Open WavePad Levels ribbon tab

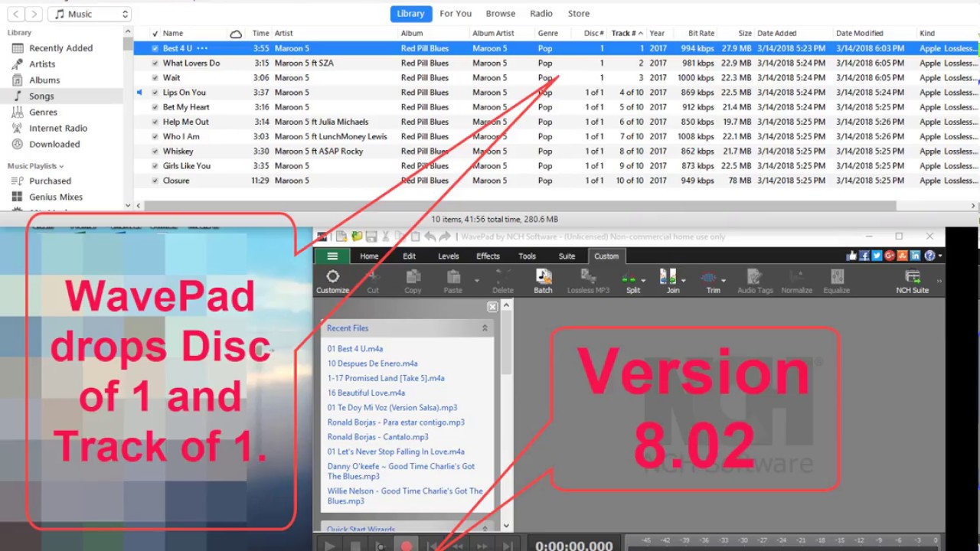tap(449, 256)
